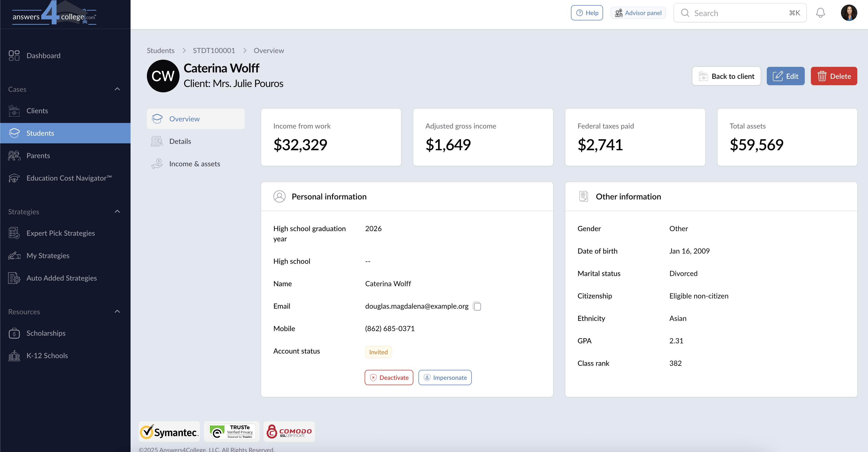Click the Dashboard grid icon in sidebar
Image resolution: width=868 pixels, height=452 pixels.
(x=14, y=56)
